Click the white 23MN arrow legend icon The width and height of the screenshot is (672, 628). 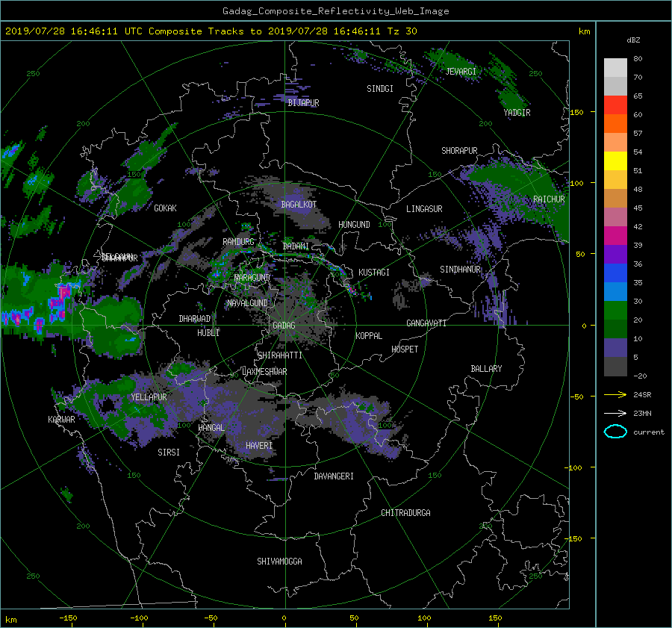click(615, 413)
